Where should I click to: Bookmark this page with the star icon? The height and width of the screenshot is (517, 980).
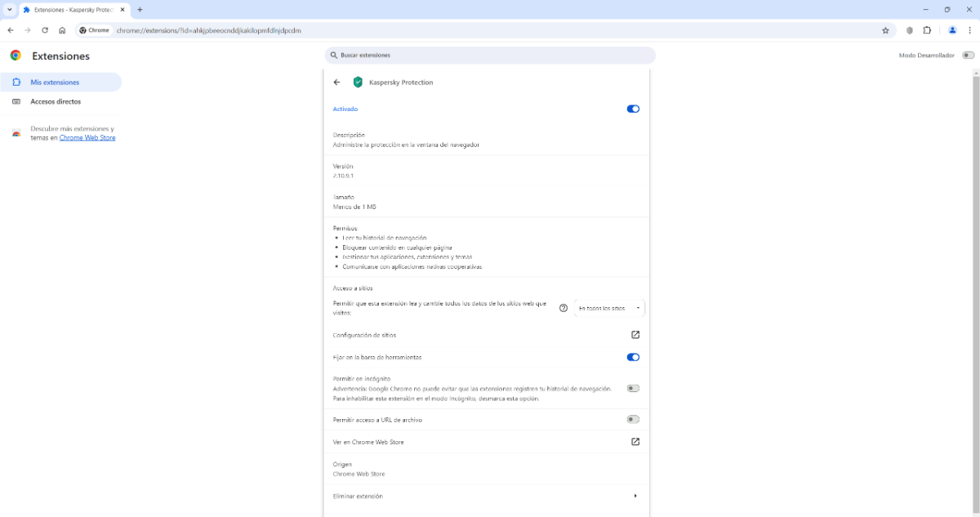pyautogui.click(x=885, y=30)
